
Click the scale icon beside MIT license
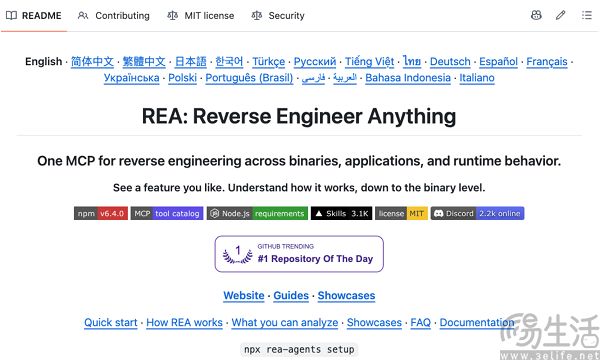pyautogui.click(x=172, y=16)
